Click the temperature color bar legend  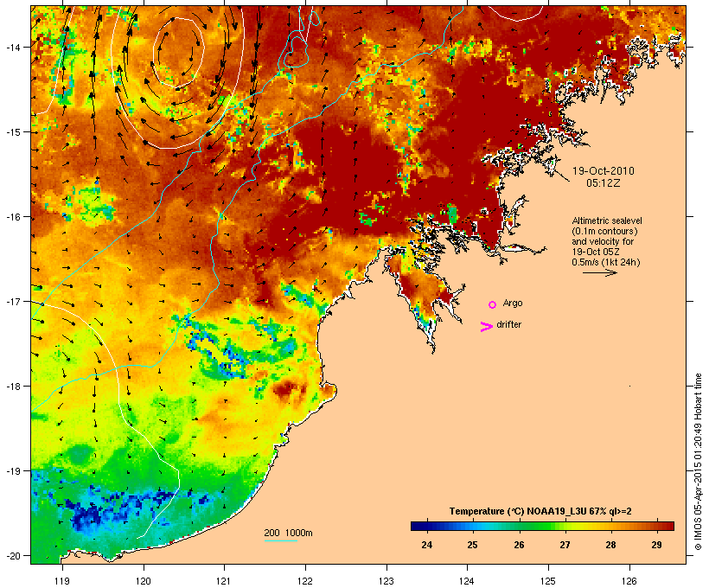(543, 526)
